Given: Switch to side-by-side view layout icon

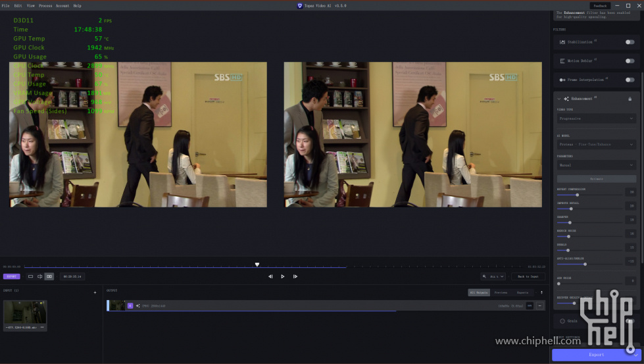Looking at the screenshot, I should click(49, 276).
